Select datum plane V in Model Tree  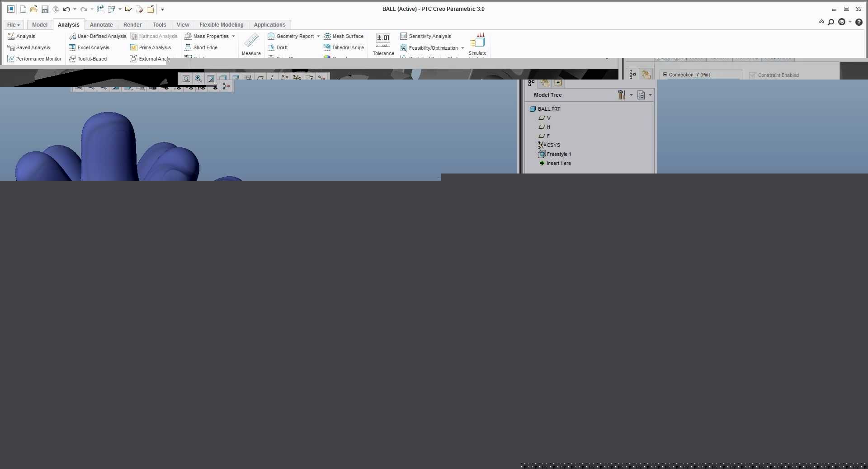pos(544,118)
